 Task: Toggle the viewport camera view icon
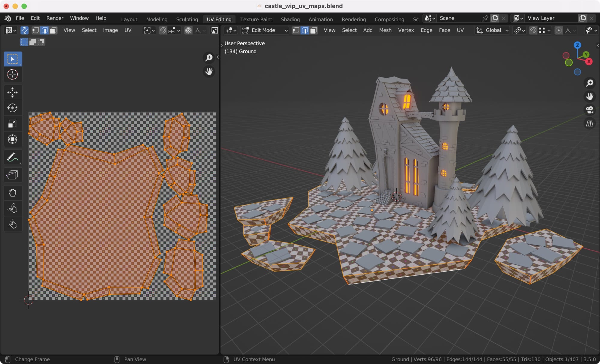tap(589, 110)
